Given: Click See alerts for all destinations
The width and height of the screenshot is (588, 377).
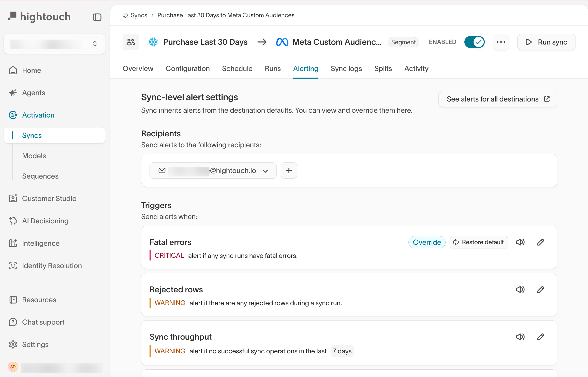Looking at the screenshot, I should 498,99.
